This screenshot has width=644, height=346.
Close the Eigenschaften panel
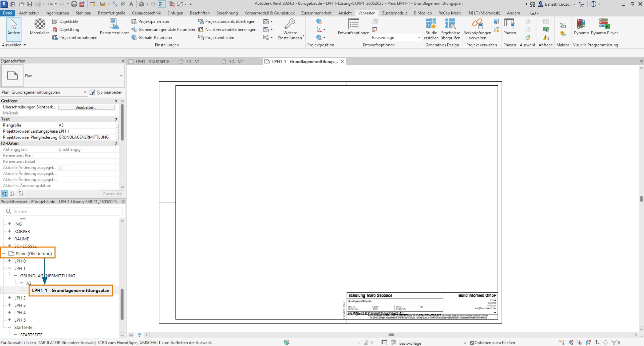tap(123, 61)
